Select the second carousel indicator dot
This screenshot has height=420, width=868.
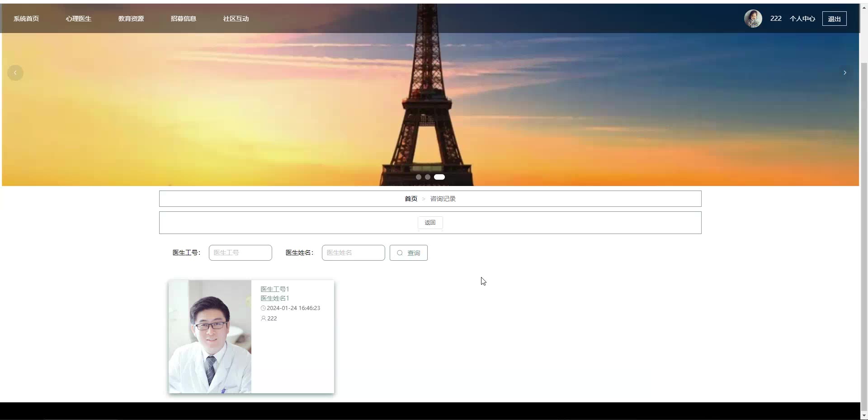click(428, 177)
